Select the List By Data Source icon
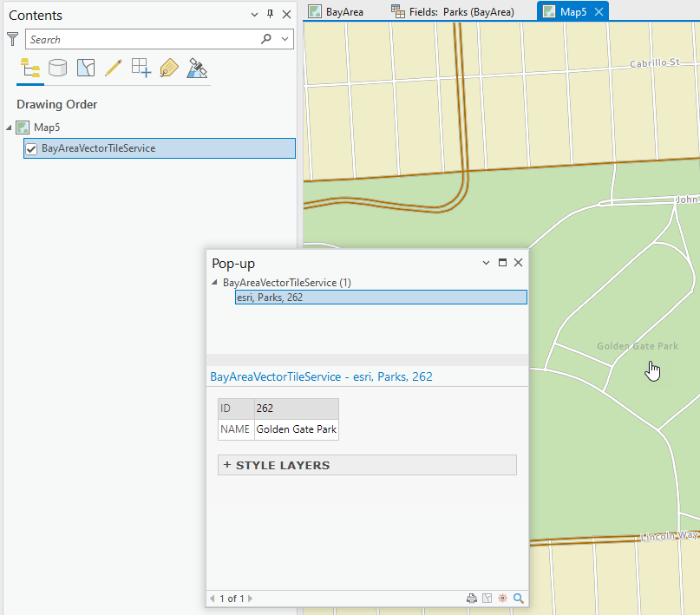This screenshot has width=700, height=615. pos(57,68)
